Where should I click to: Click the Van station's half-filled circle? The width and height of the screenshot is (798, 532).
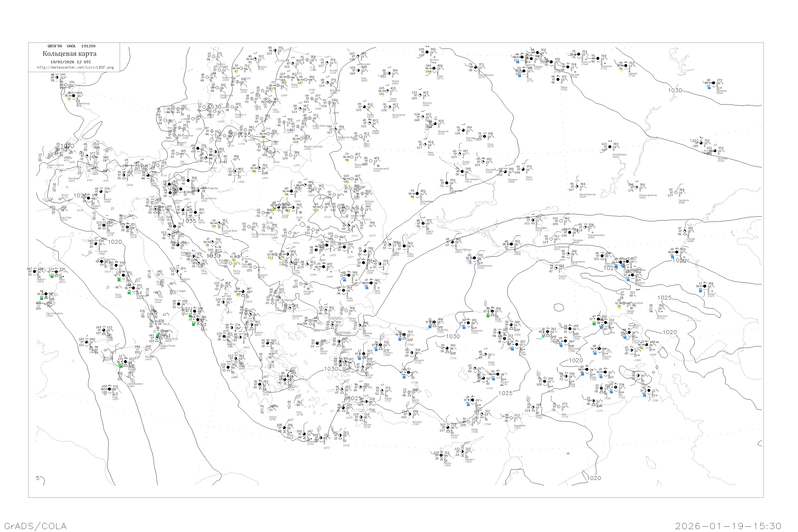638,376
